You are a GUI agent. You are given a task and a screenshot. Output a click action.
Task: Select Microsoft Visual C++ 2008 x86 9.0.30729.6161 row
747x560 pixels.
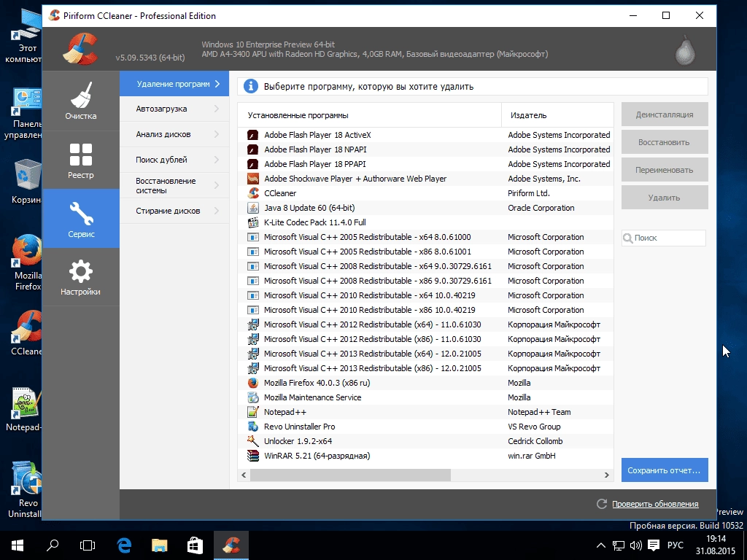(425, 281)
